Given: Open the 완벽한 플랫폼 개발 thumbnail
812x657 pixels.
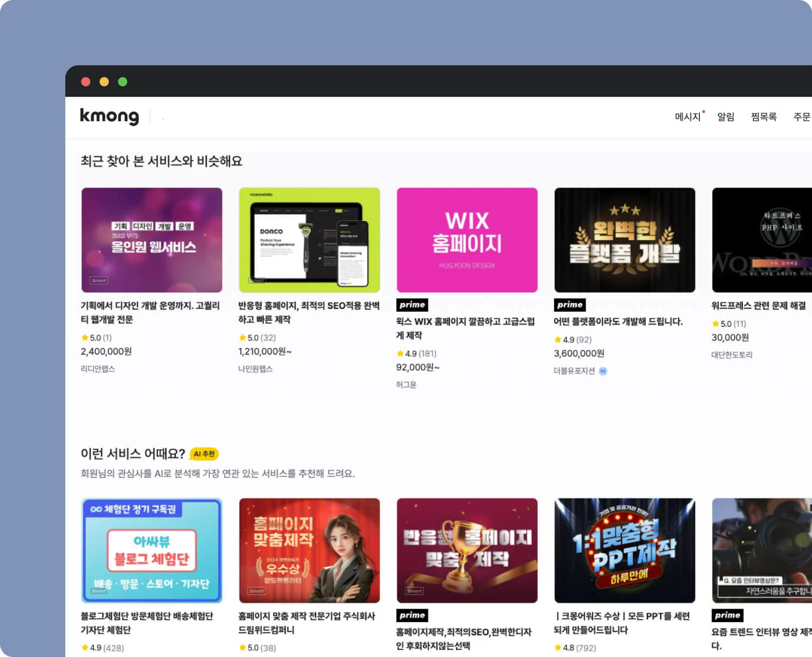Looking at the screenshot, I should 625,240.
